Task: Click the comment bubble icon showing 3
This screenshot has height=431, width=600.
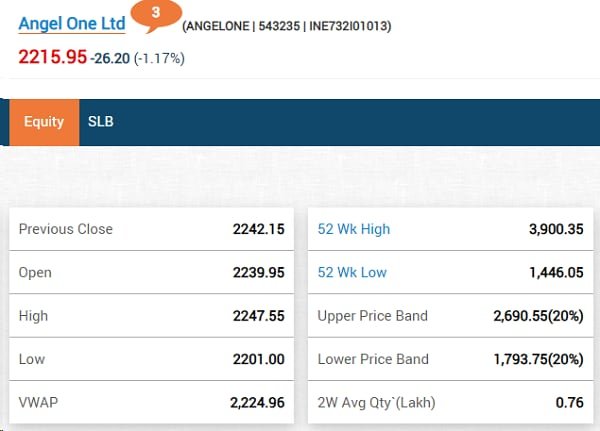Action: (x=155, y=16)
